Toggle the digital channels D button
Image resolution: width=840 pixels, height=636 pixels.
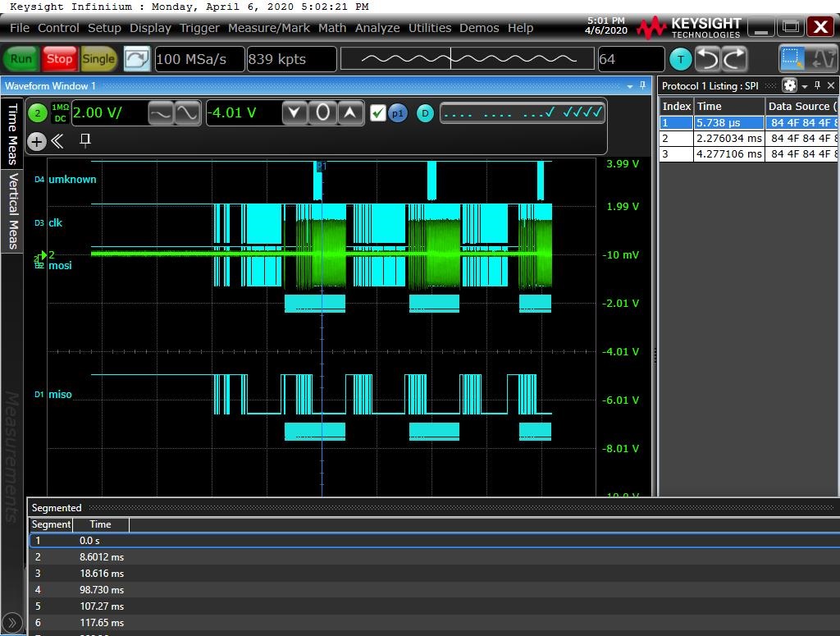pyautogui.click(x=424, y=113)
